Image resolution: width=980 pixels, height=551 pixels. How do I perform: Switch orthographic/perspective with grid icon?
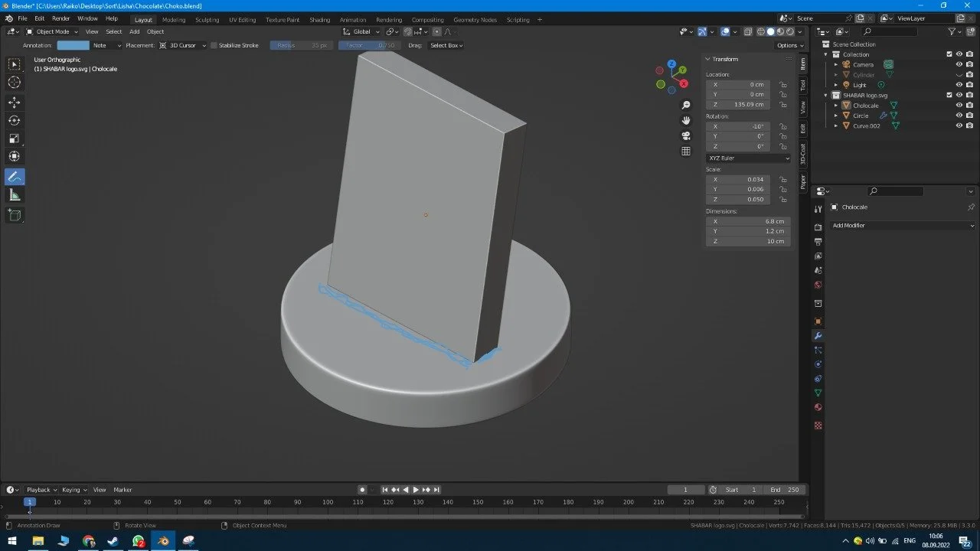(686, 151)
